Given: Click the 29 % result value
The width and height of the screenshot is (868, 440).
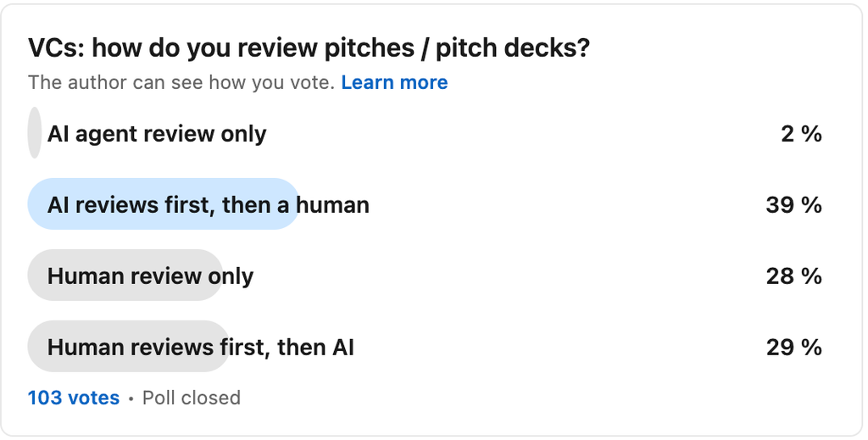Looking at the screenshot, I should [793, 347].
